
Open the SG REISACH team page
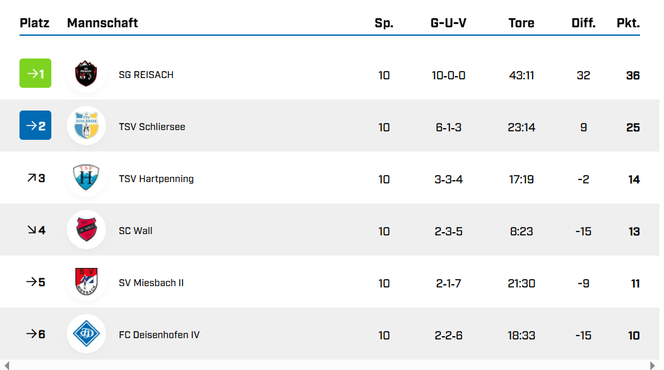coord(146,75)
